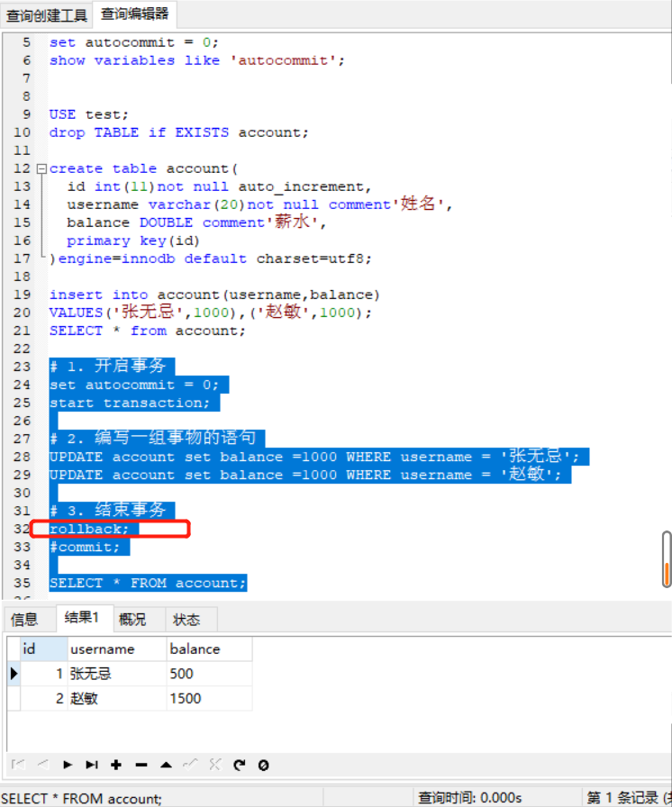Click the username column header

(x=117, y=649)
